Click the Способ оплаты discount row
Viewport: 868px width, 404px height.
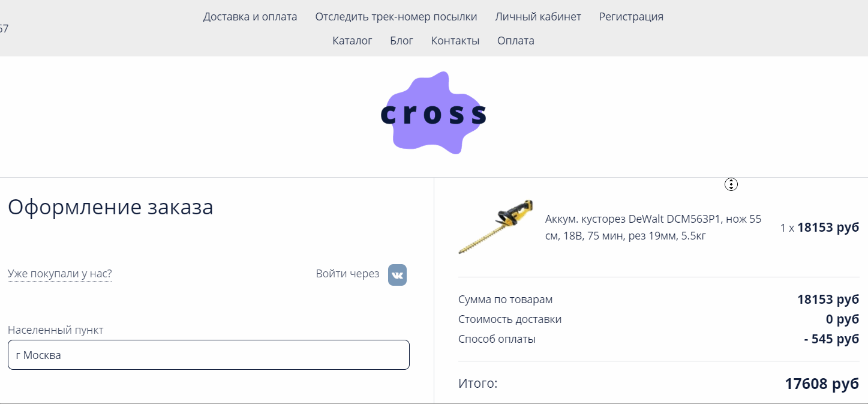coord(659,339)
